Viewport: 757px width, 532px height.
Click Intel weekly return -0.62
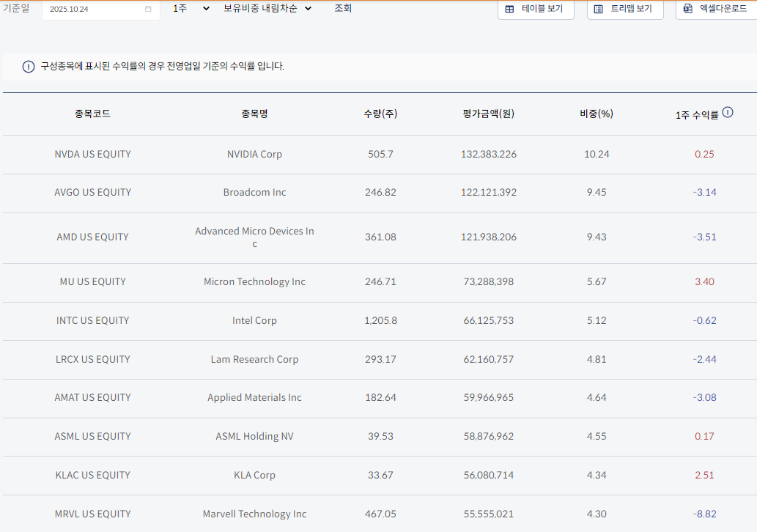pos(704,320)
